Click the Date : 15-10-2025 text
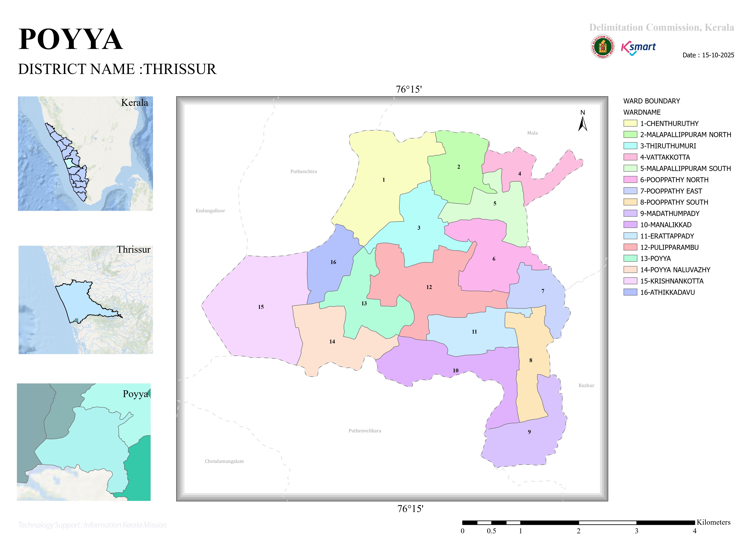Screen dimensions: 756x535 point(708,55)
